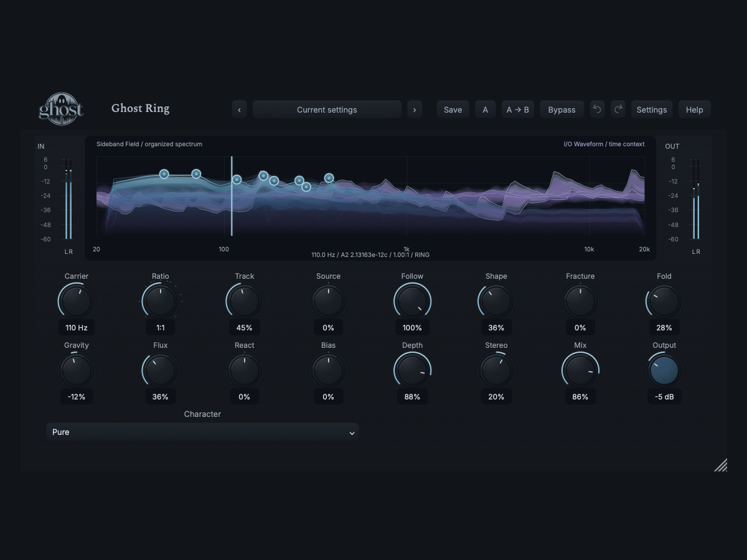
Task: Click the Track value field 45%
Action: (x=245, y=327)
